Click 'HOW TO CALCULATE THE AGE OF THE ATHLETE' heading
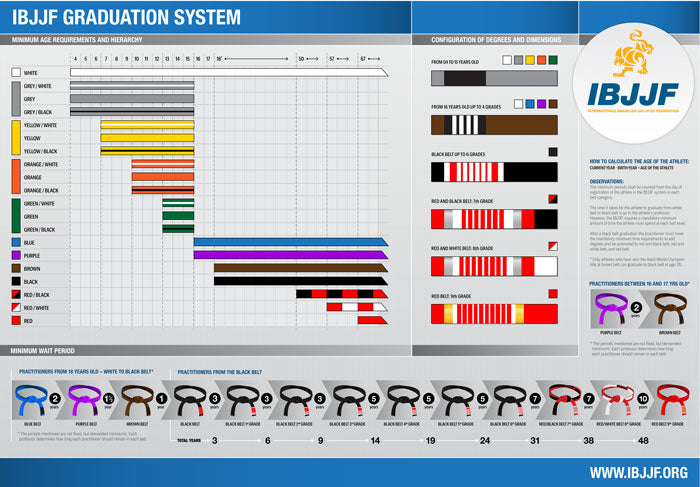 [x=639, y=161]
